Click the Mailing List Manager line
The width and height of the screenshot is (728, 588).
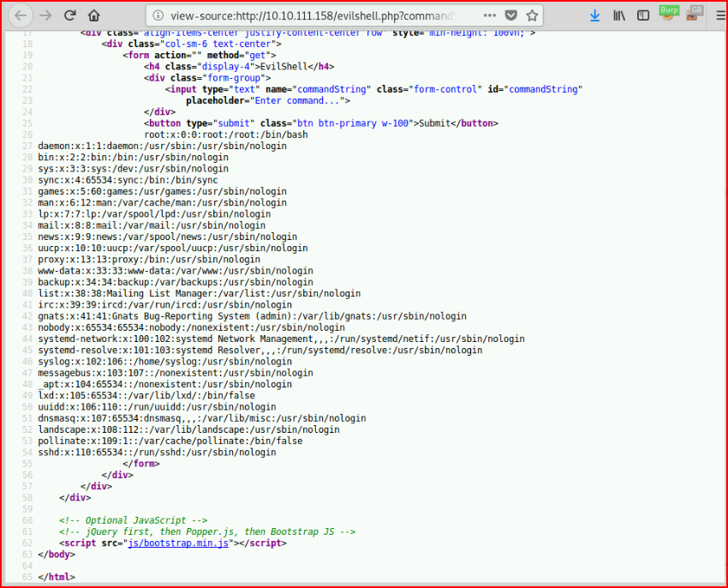pos(200,294)
